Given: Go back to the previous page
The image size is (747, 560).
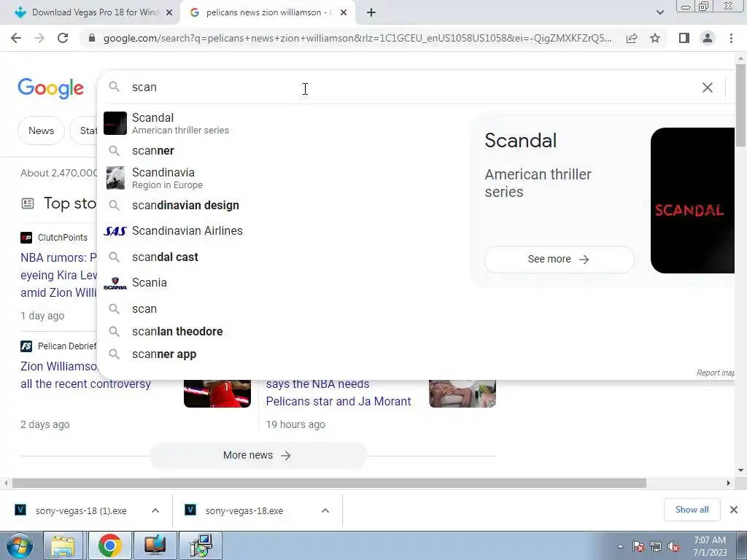Looking at the screenshot, I should 16,38.
